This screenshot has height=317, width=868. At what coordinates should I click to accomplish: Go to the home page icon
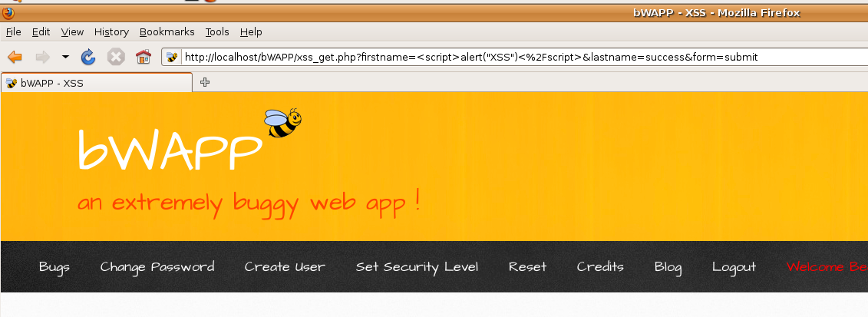(144, 57)
